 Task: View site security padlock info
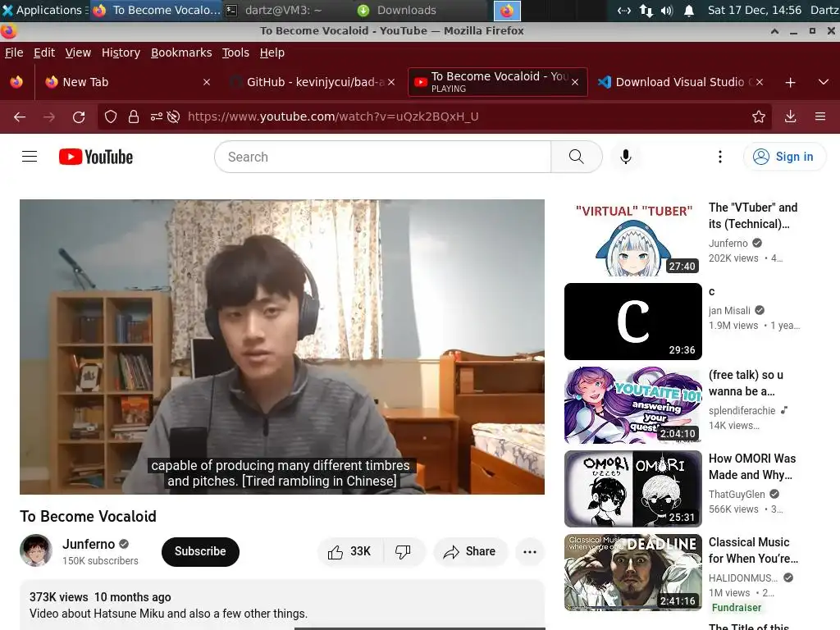134,116
